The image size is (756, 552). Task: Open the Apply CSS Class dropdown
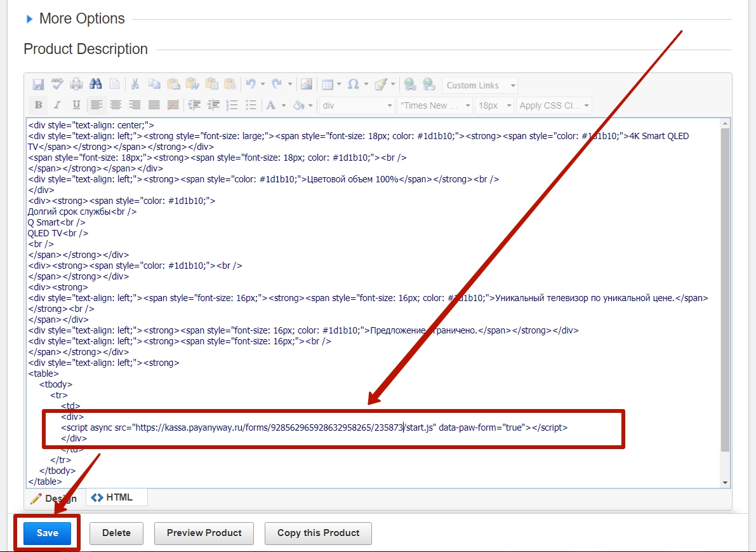(x=554, y=105)
